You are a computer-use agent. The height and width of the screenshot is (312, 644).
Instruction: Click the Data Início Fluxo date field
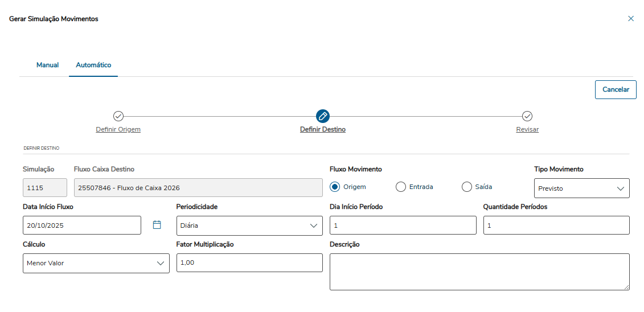pyautogui.click(x=82, y=225)
